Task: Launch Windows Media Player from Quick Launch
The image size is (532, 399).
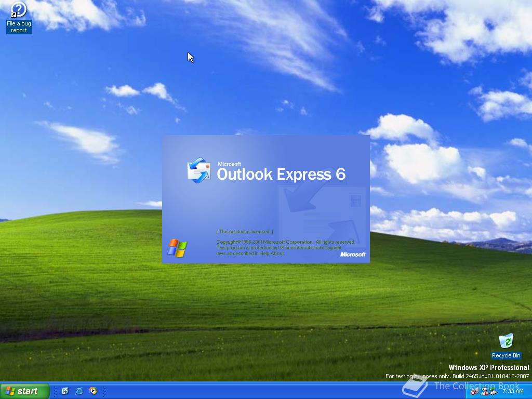Action: [x=93, y=391]
